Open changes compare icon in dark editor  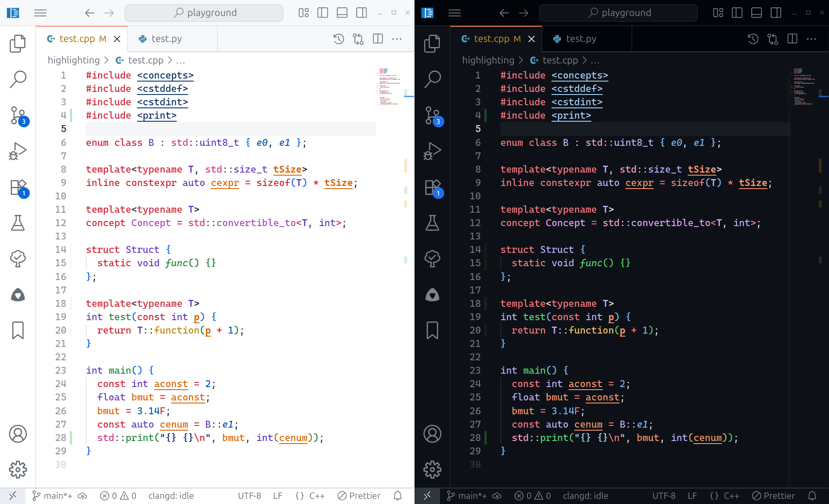click(x=772, y=39)
